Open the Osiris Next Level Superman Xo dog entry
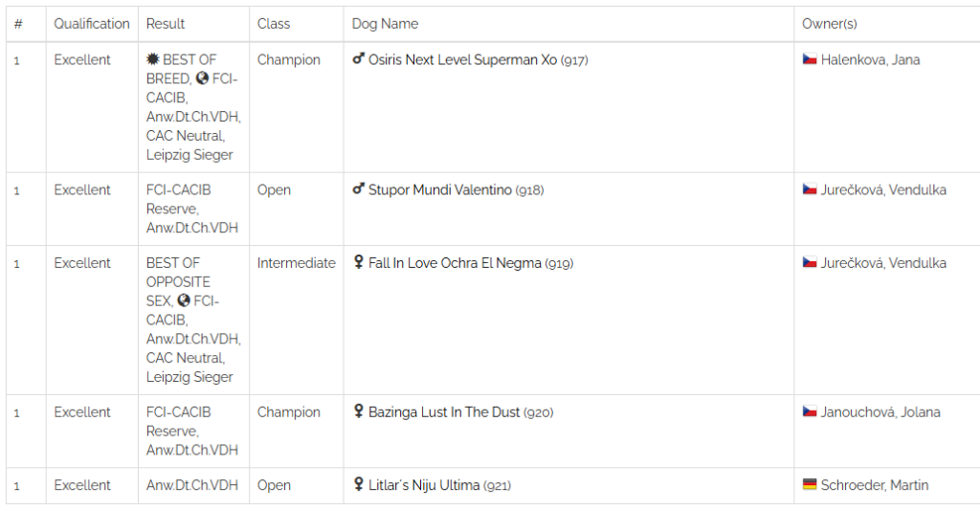Viewport: 980px width, 510px height. [x=462, y=60]
